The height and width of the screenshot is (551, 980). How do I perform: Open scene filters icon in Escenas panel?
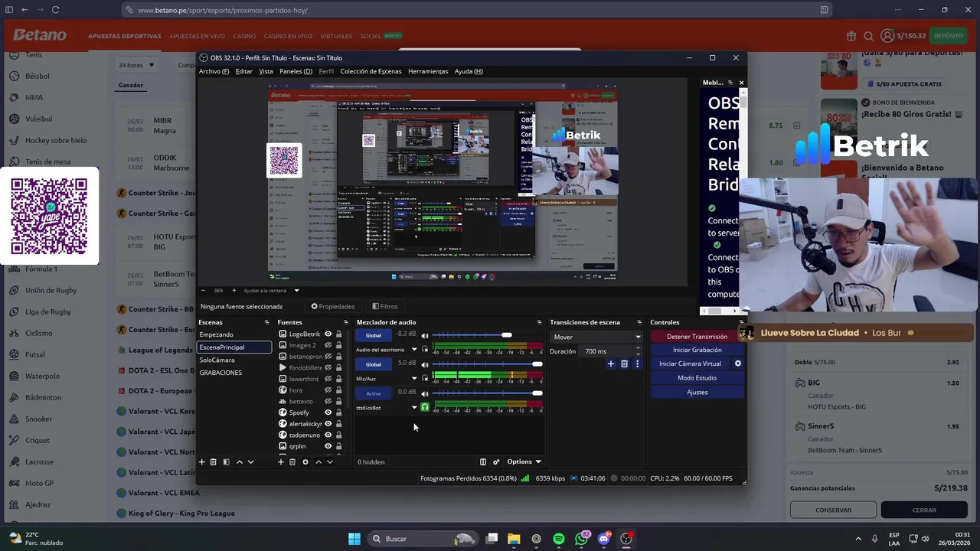click(x=226, y=461)
